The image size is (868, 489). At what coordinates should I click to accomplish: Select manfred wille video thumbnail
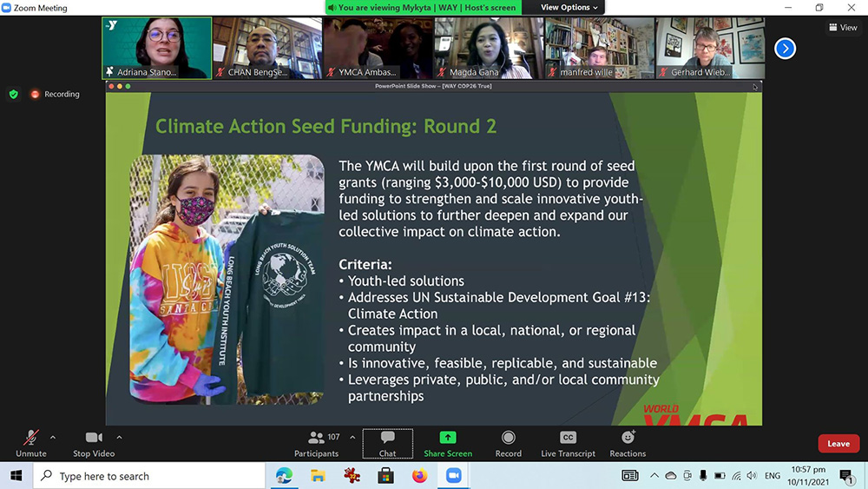point(600,48)
